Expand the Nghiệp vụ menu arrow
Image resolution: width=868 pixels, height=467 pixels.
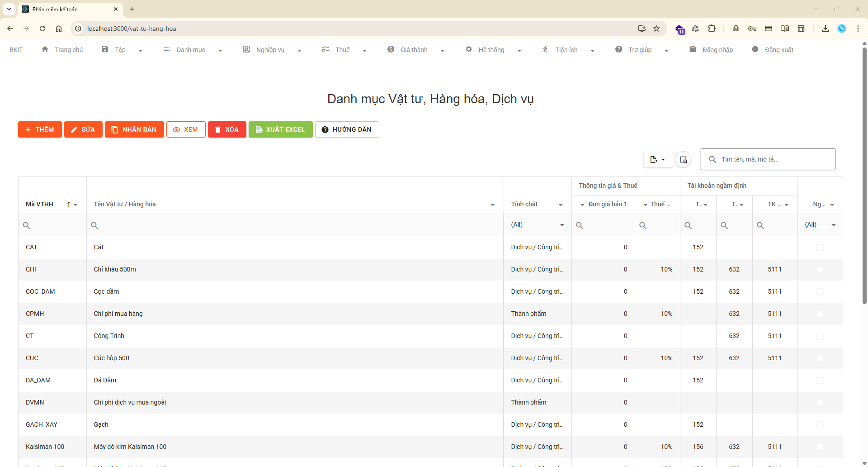click(299, 51)
